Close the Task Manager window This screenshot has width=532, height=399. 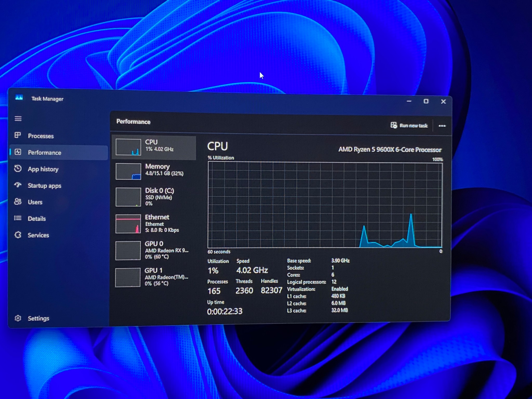(443, 102)
